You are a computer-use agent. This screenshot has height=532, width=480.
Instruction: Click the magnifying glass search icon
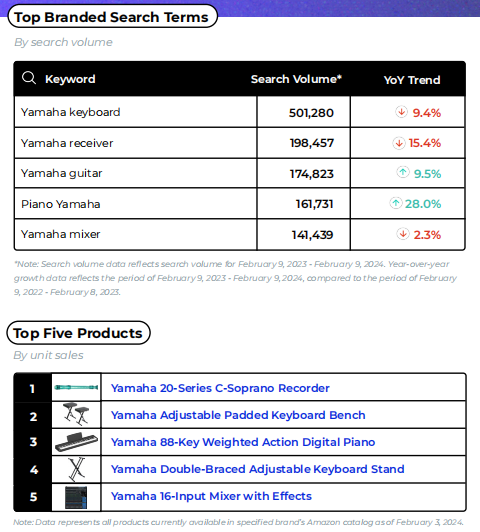29,78
